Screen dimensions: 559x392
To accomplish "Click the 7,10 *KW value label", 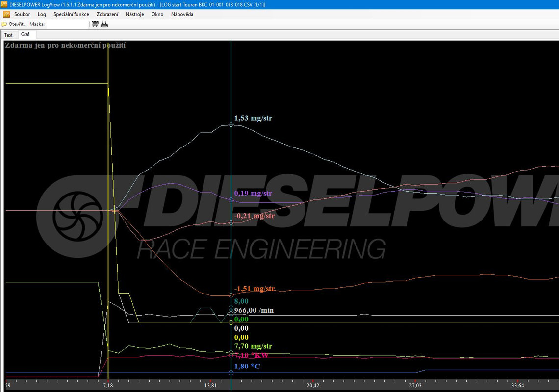I will [252, 355].
